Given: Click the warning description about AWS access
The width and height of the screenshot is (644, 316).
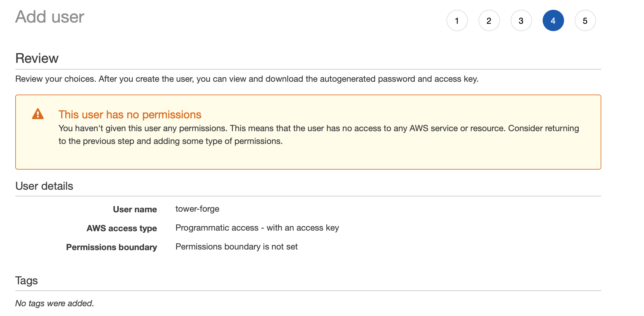Looking at the screenshot, I should tap(318, 135).
